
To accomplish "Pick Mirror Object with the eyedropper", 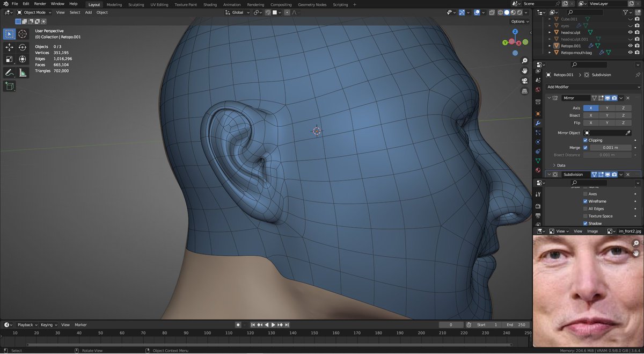I will point(628,133).
